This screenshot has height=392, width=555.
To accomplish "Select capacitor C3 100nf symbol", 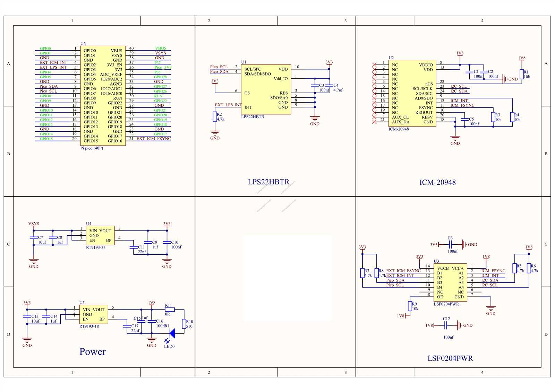I will (315, 85).
